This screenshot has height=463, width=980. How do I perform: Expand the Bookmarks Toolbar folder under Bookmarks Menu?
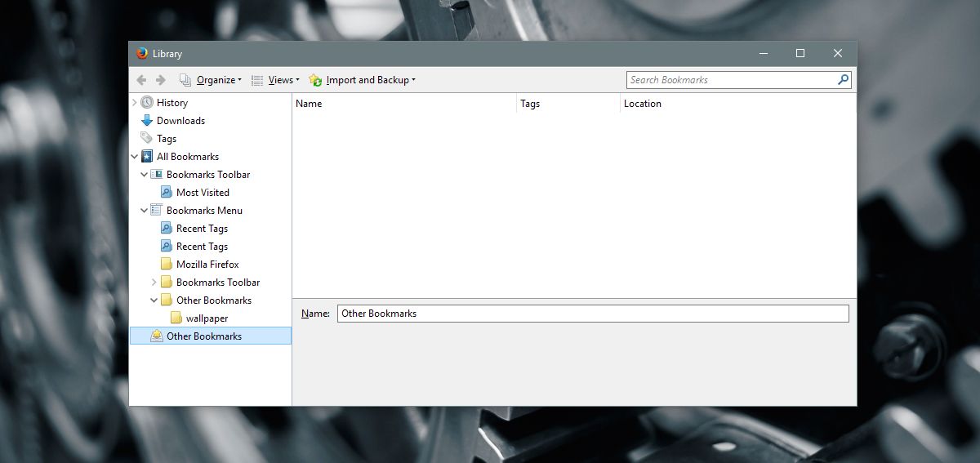(154, 283)
